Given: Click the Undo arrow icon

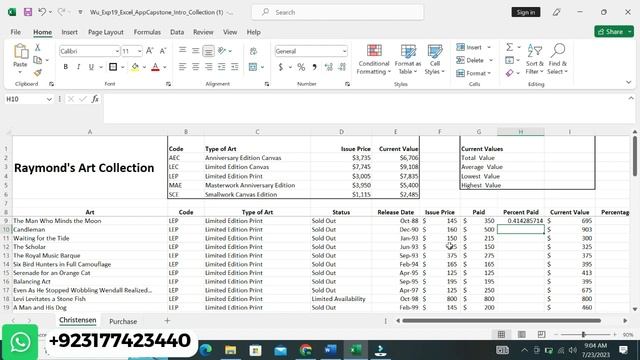Looking at the screenshot, I should click(x=42, y=12).
